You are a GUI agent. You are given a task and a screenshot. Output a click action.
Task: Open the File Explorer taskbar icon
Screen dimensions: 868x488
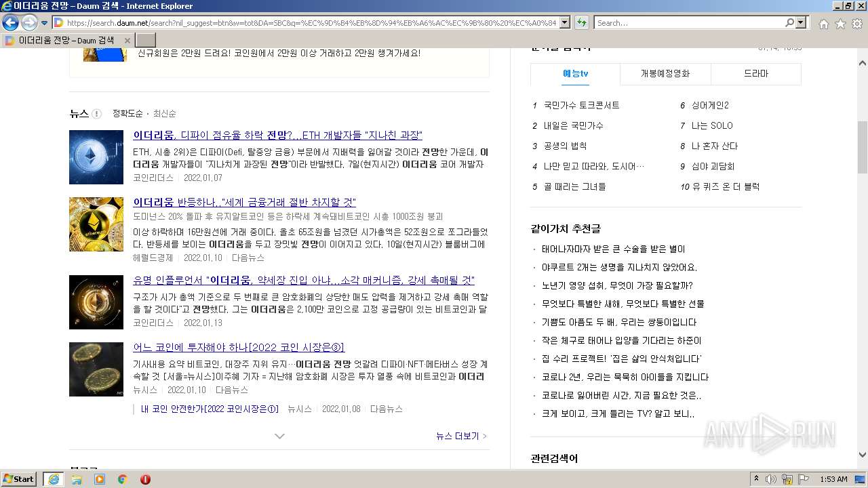[77, 479]
